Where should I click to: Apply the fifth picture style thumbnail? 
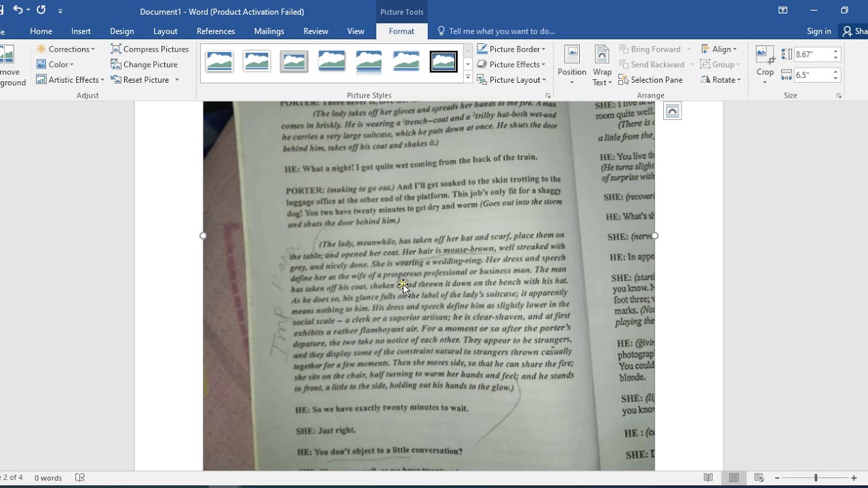[369, 62]
